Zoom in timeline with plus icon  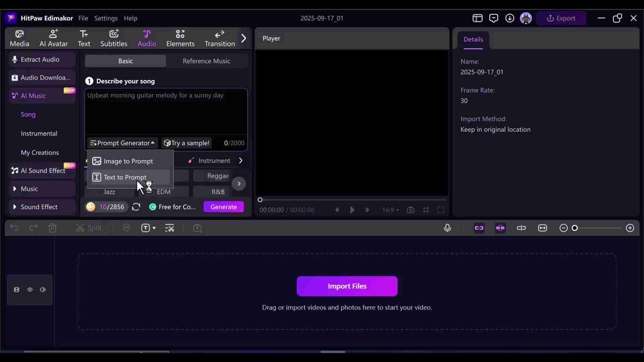[x=630, y=228]
